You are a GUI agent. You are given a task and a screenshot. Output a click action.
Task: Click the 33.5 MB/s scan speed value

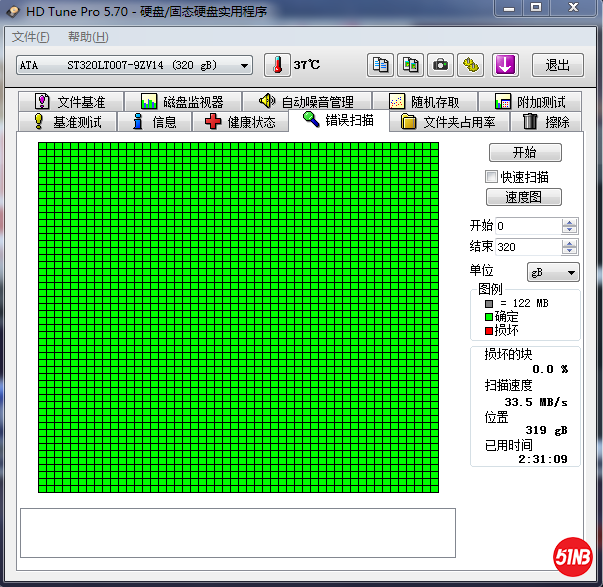(x=536, y=402)
